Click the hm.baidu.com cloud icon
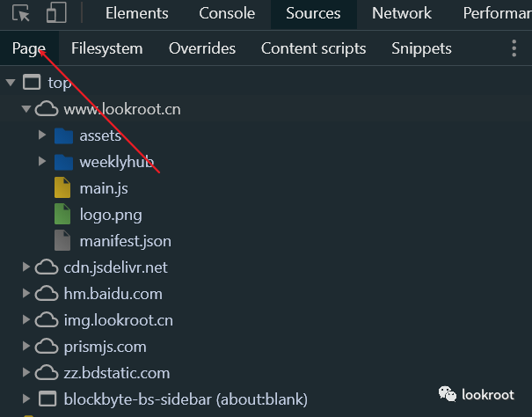The width and height of the screenshot is (532, 417). [47, 293]
